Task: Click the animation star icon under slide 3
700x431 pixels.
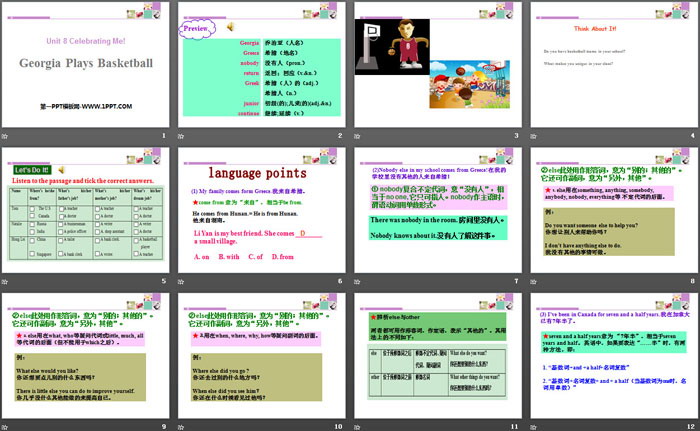Action: [x=357, y=136]
